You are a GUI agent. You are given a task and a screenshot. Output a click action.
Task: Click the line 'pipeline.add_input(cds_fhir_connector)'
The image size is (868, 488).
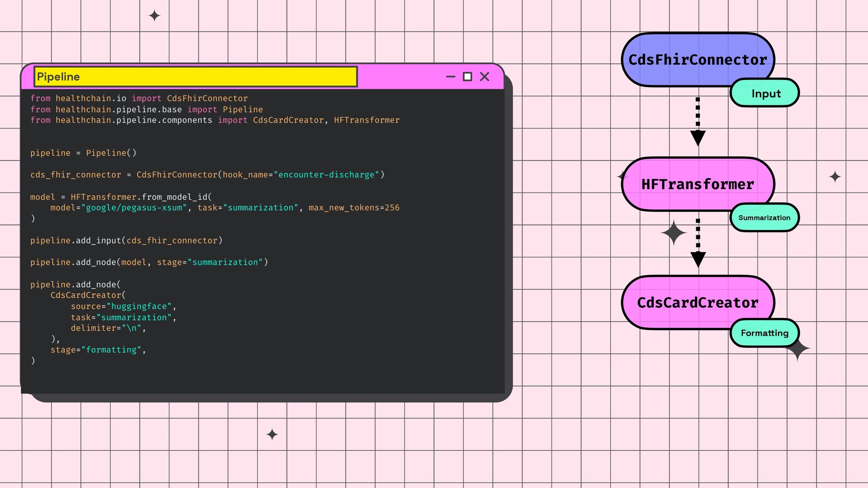pyautogui.click(x=126, y=241)
